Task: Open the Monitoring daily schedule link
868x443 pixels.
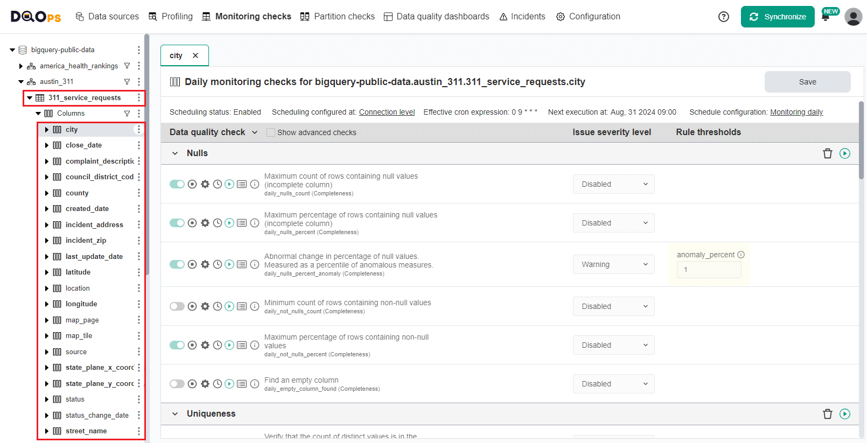Action: 796,112
